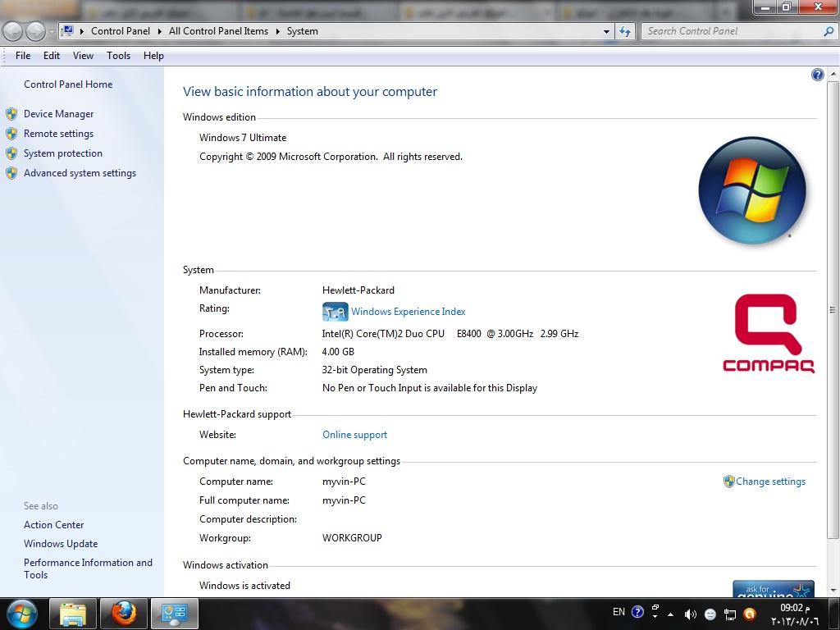Open address bar history dropdown
The height and width of the screenshot is (630, 840).
tap(606, 32)
